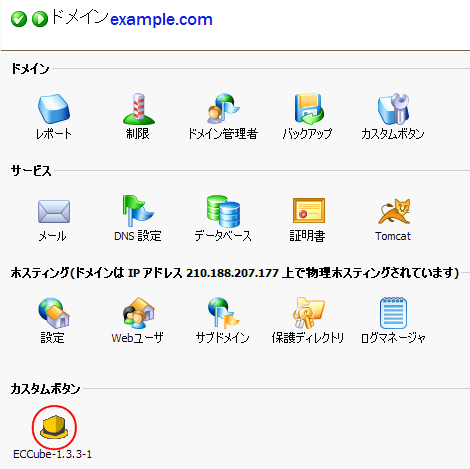
Task: Click the Tomcat text label
Action: (x=393, y=236)
